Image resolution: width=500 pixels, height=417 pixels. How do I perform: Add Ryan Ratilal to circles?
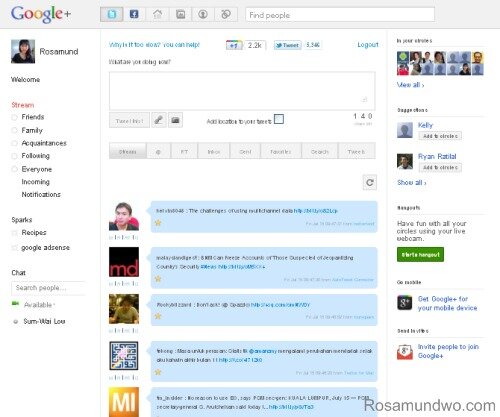pyautogui.click(x=440, y=167)
